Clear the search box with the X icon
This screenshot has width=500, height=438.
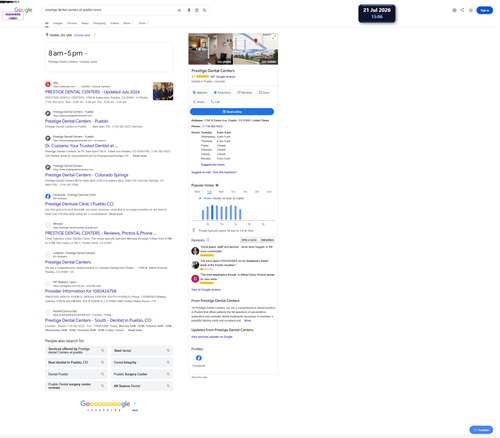[x=179, y=10]
